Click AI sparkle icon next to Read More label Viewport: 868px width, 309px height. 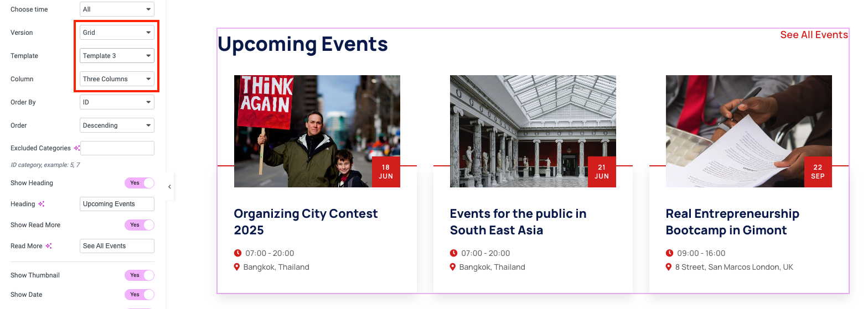tap(49, 246)
